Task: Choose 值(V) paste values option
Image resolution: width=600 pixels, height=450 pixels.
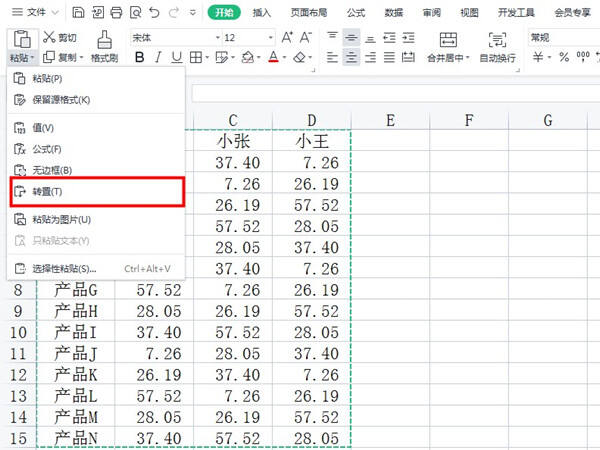Action: click(96, 128)
